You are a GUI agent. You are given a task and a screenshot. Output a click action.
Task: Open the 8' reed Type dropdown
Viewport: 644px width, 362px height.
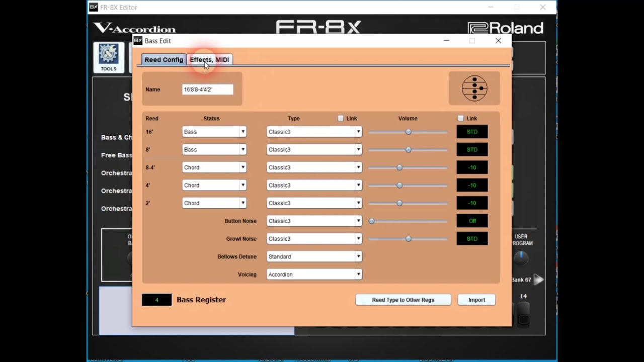(x=314, y=149)
